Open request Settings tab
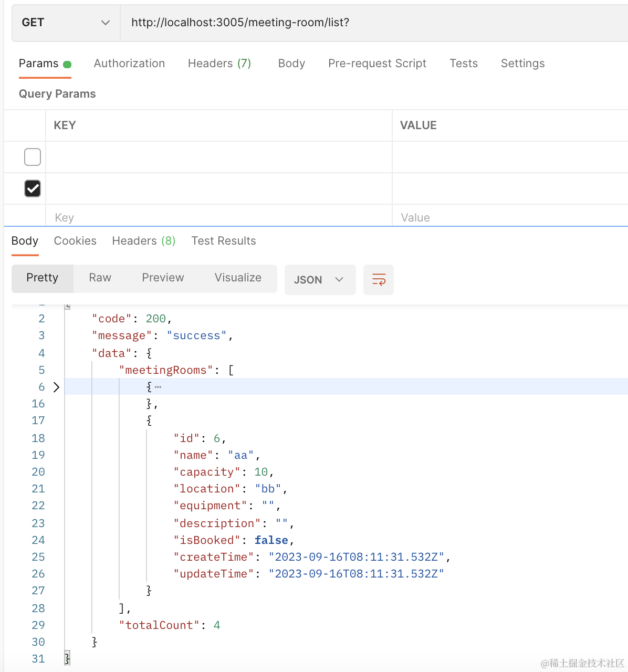 tap(522, 64)
